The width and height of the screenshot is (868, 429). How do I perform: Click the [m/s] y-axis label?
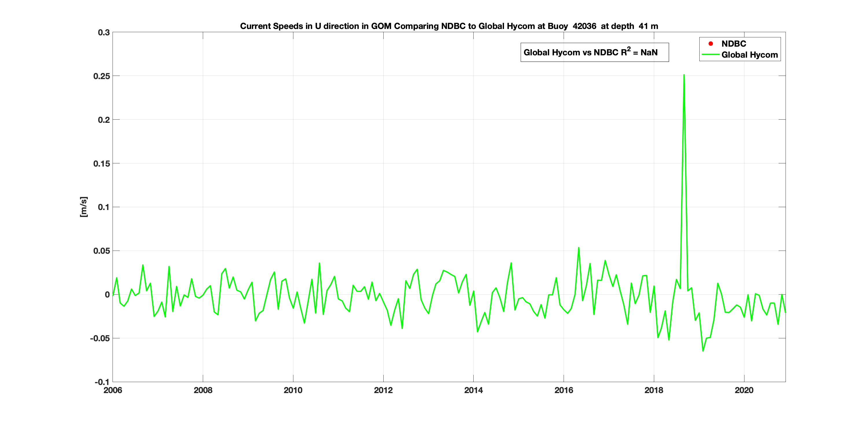[84, 207]
